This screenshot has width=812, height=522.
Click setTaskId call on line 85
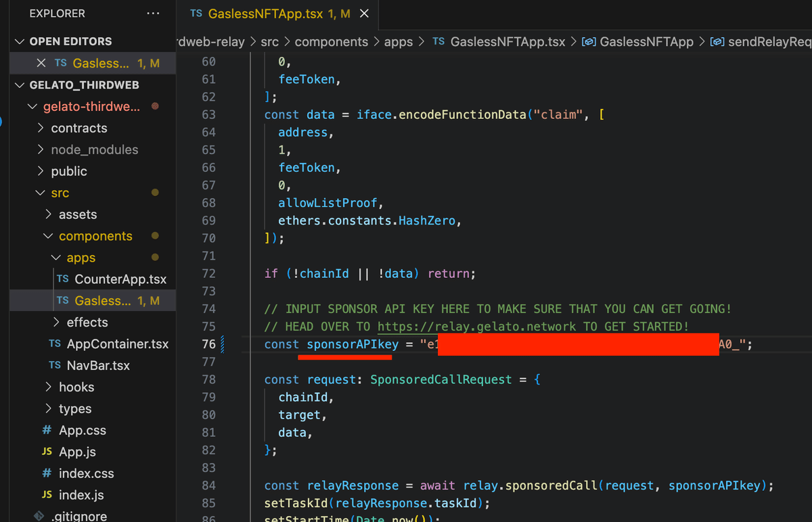(x=296, y=503)
